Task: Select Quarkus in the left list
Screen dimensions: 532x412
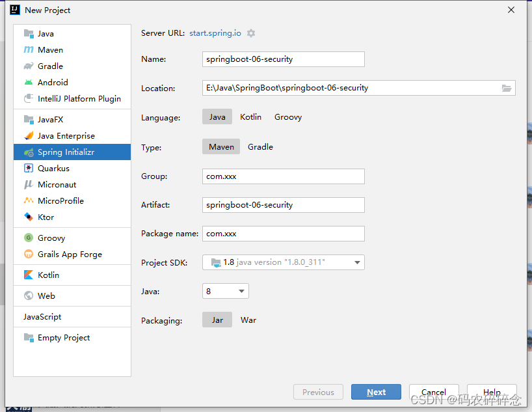Action: click(72, 168)
